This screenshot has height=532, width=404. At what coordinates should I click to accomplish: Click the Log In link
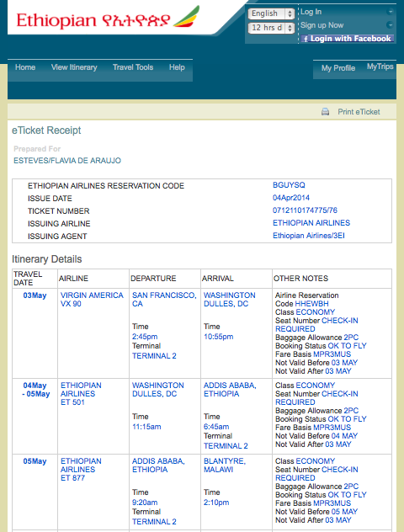[x=311, y=12]
